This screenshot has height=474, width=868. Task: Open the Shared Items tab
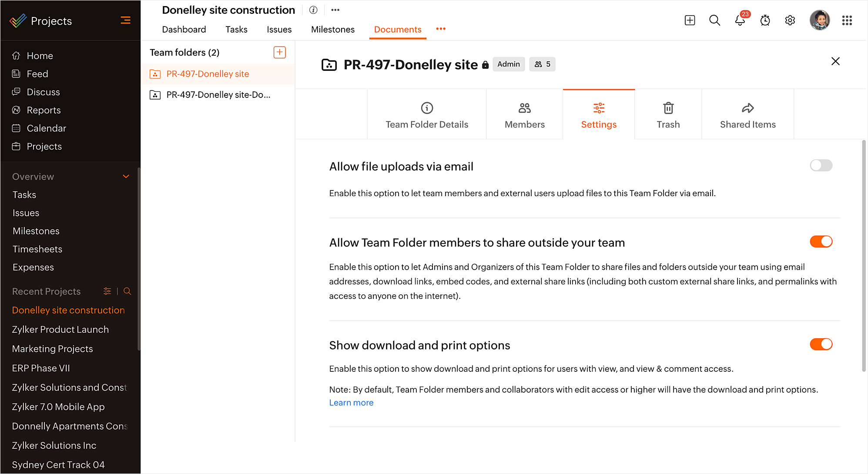(x=747, y=115)
